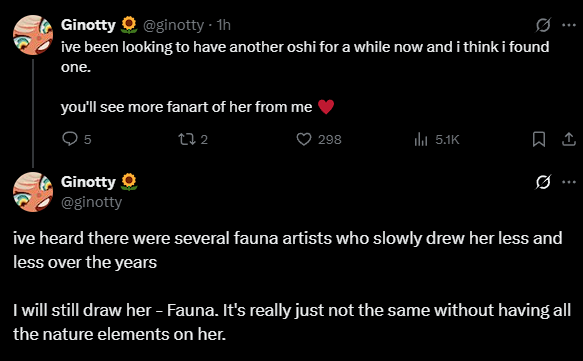Open more options menu on second tweet
Viewport: 583px width, 361px height.
click(569, 182)
